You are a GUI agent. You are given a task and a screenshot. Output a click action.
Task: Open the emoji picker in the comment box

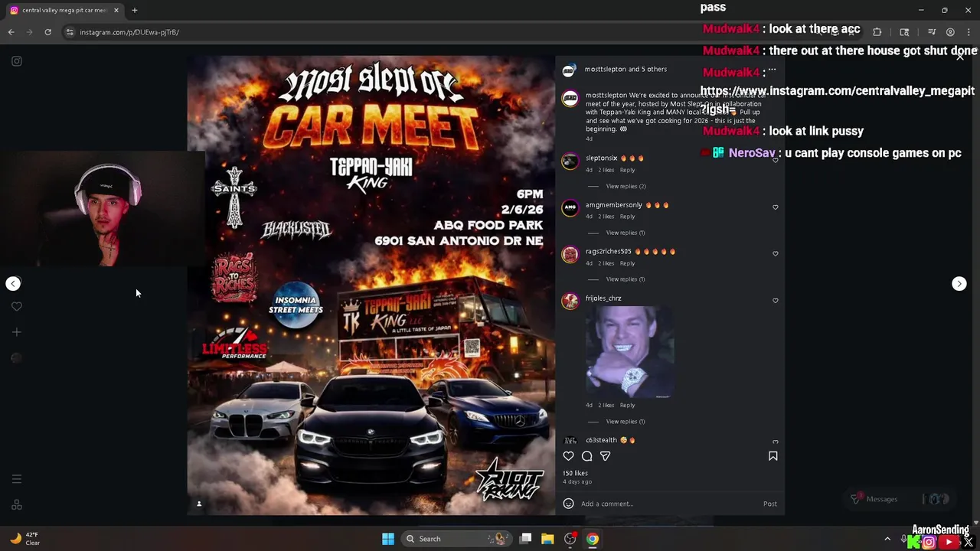[568, 504]
